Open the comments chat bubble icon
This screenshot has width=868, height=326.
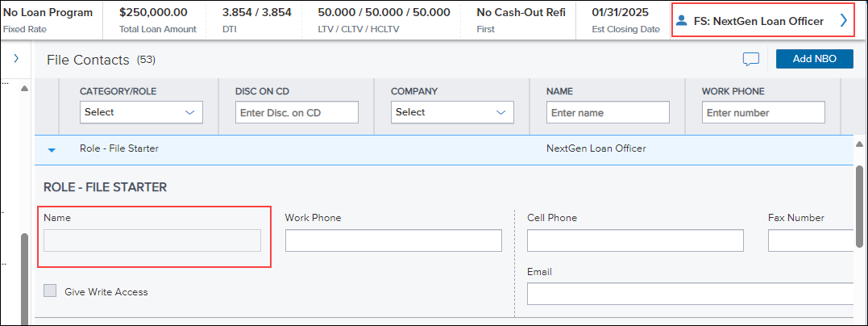(x=750, y=60)
